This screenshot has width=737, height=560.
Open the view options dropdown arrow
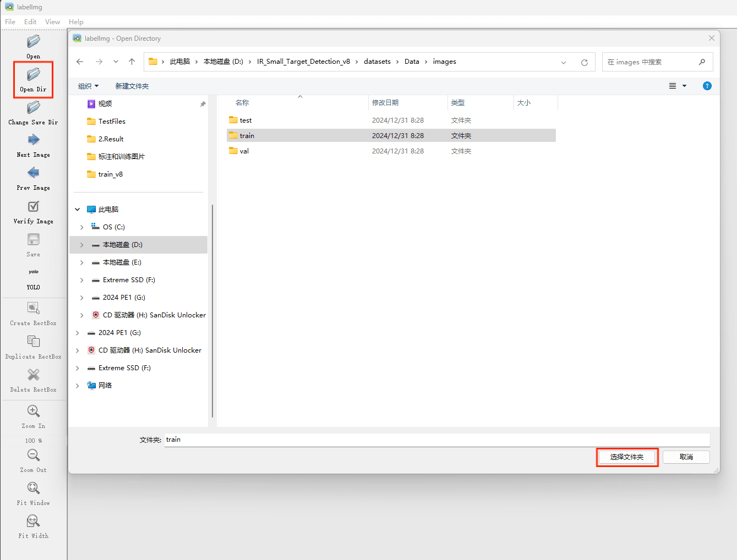(685, 86)
